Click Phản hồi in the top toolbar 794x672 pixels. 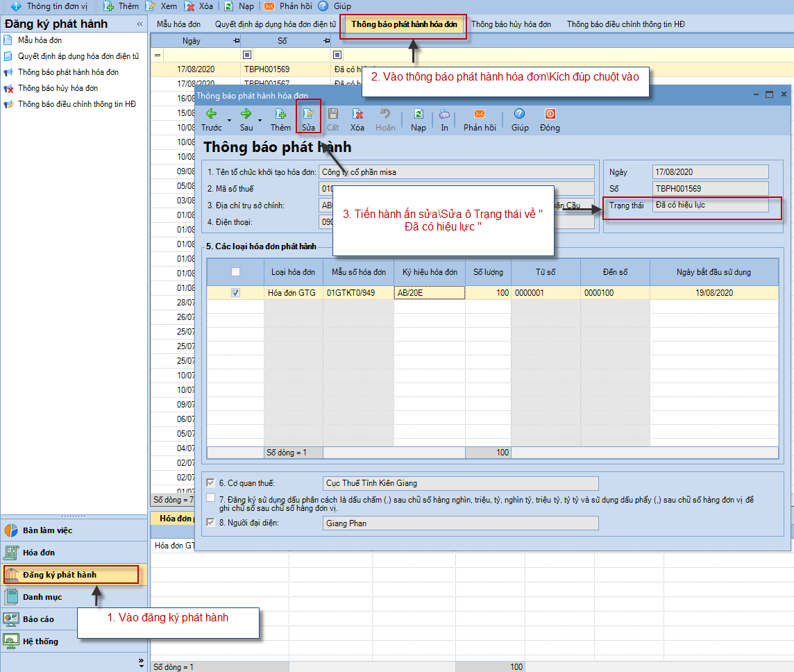click(x=288, y=6)
